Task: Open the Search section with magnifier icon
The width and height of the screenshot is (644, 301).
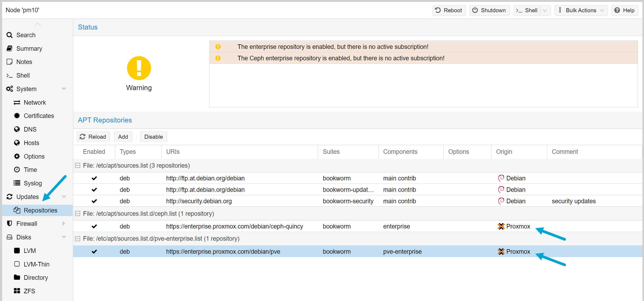Action: tap(10, 35)
